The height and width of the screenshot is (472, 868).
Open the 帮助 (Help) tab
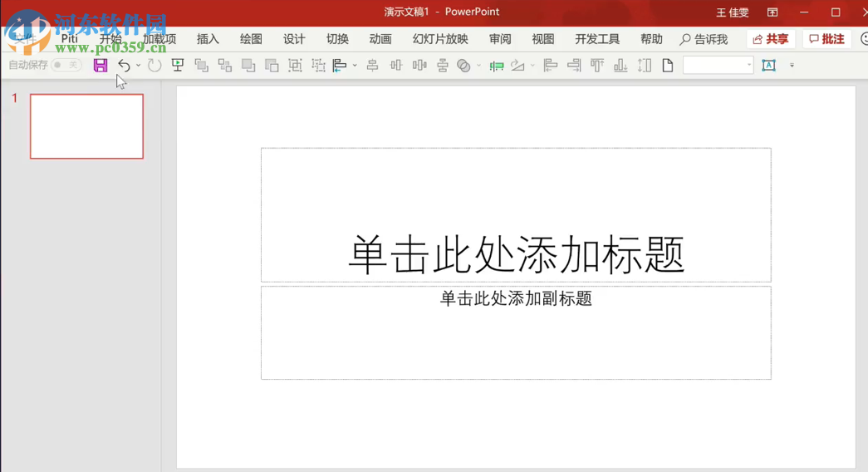[651, 39]
